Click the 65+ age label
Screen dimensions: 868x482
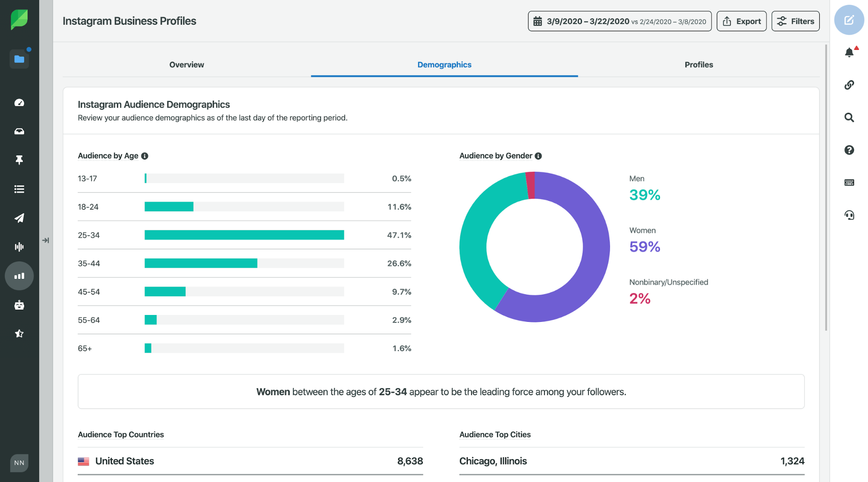click(x=85, y=348)
